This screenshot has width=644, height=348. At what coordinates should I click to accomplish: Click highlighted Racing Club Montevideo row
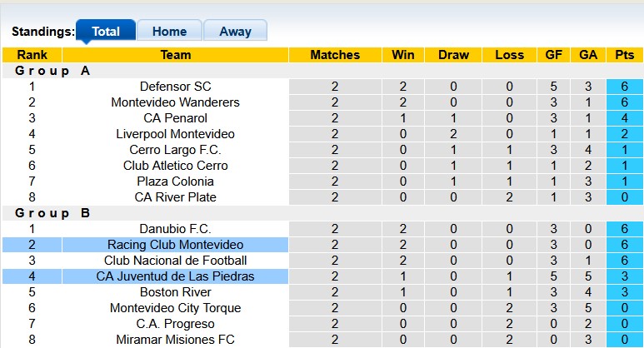pos(175,245)
